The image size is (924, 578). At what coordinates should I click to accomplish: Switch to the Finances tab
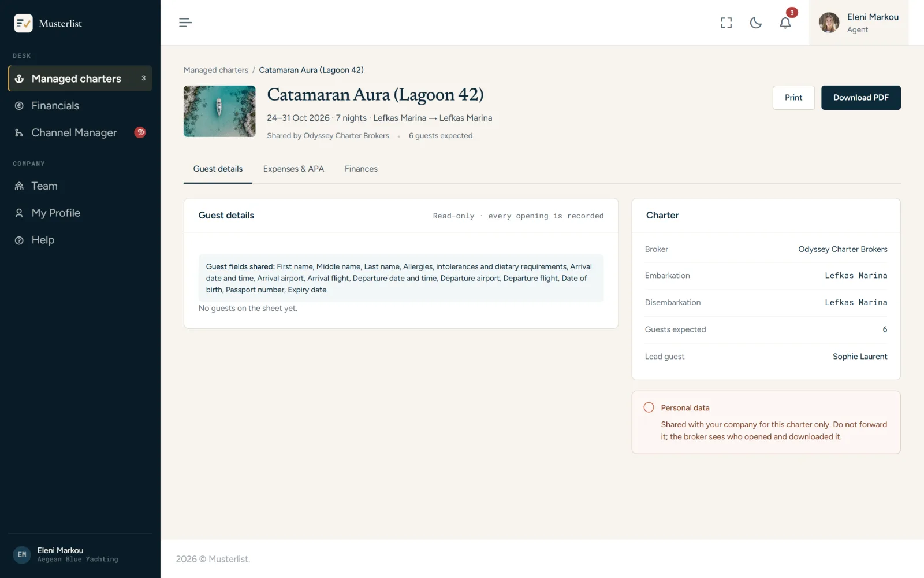point(361,169)
